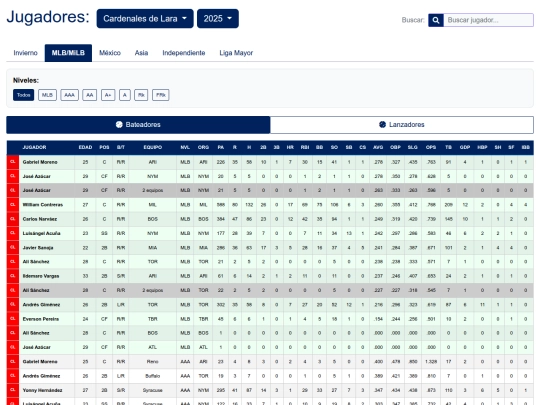Click CL team badge in William Contreras row
Viewport: 540px width, 405px height.
pyautogui.click(x=13, y=205)
